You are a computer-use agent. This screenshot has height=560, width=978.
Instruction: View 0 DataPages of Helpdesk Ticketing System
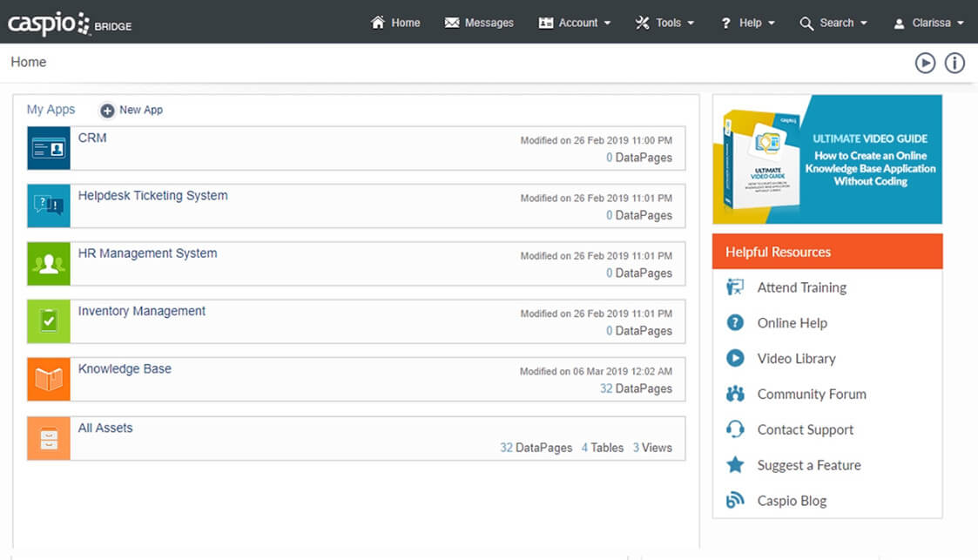coord(638,215)
